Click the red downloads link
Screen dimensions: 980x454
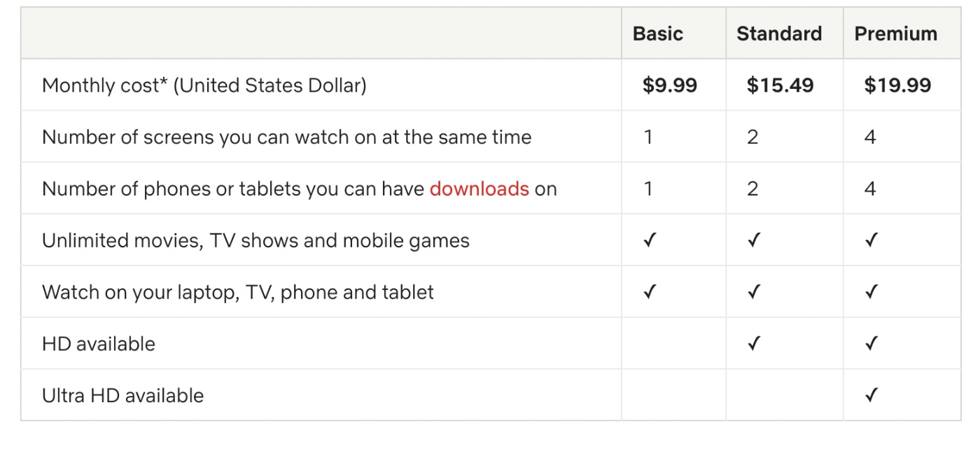pos(479,189)
